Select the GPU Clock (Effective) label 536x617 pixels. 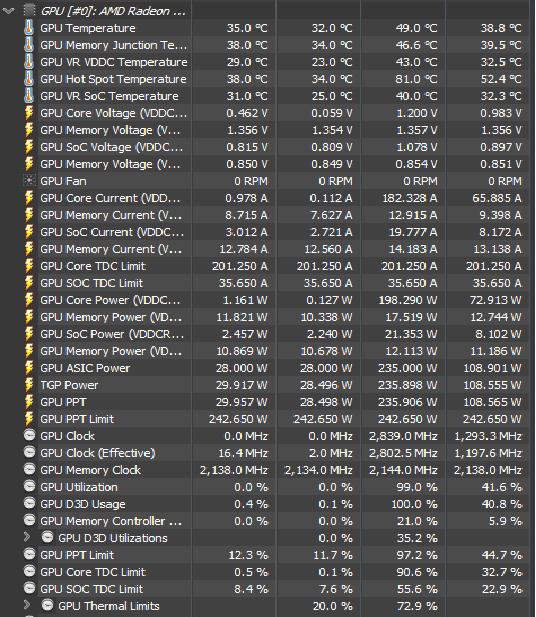click(98, 453)
